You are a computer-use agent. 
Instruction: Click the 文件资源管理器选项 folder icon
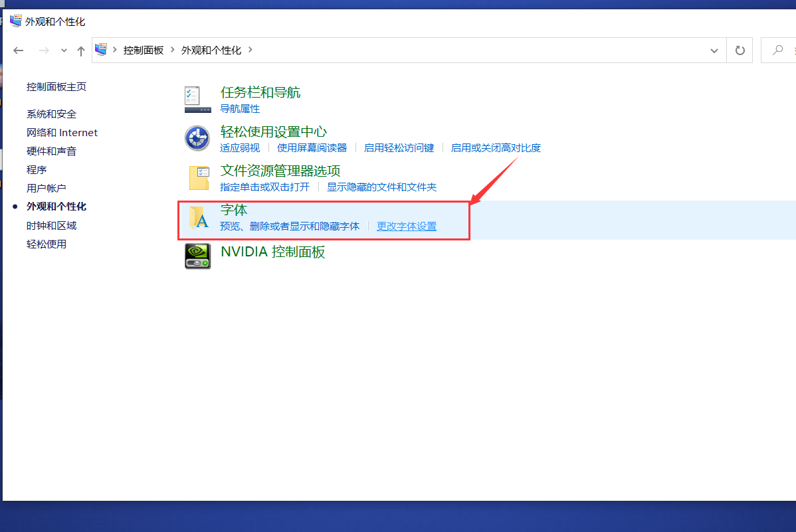(199, 178)
